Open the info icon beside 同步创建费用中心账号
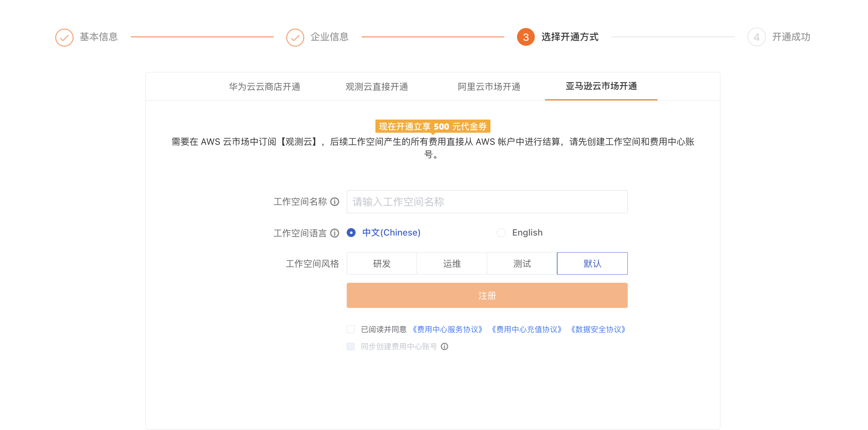 (x=444, y=347)
